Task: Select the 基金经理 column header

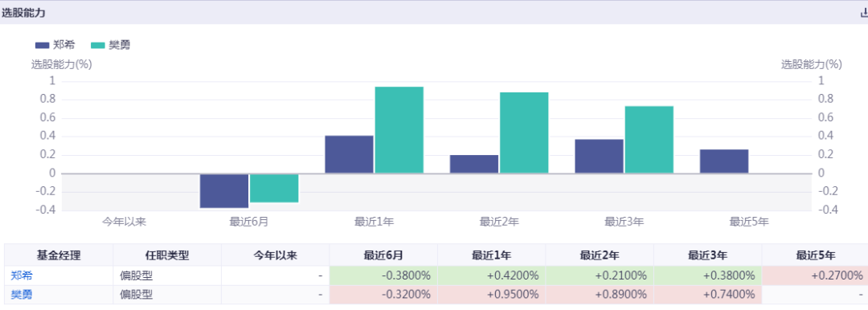Action: (x=59, y=255)
